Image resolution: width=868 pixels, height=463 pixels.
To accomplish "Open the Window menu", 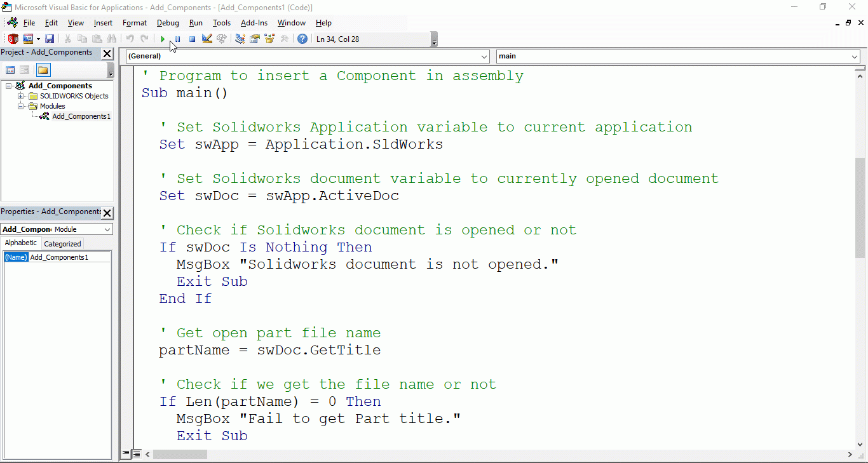I will click(292, 23).
